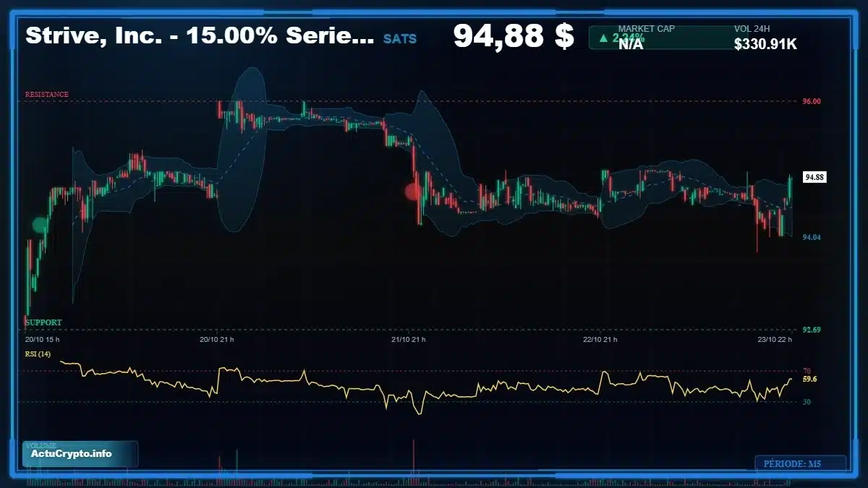Viewport: 868px width, 488px height.
Task: Click the green up-triangle change indicator
Action: click(603, 38)
